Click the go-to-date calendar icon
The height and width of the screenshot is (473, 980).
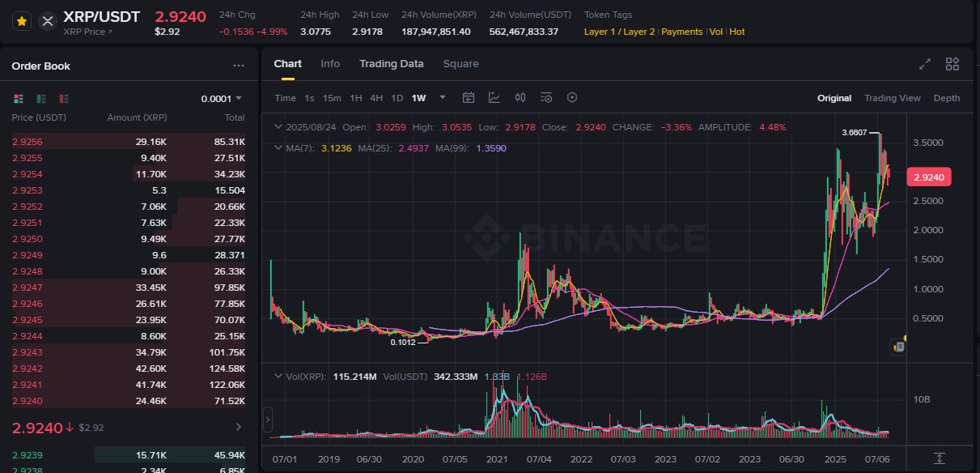coord(468,97)
